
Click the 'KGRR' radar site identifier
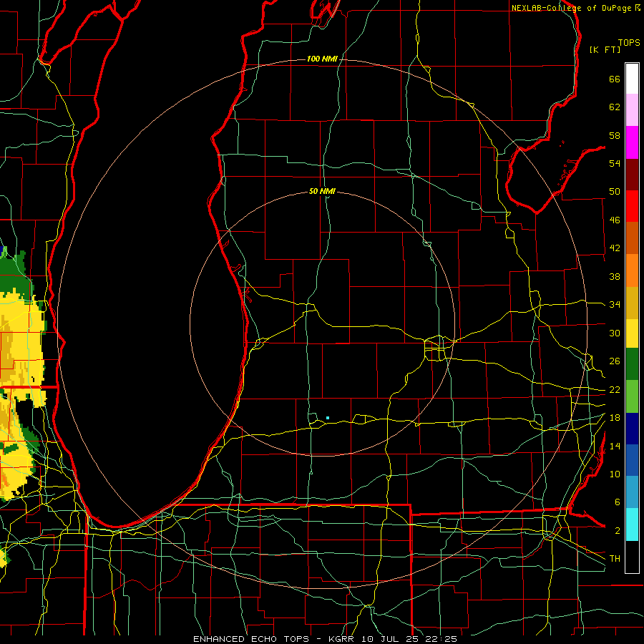[x=341, y=639]
